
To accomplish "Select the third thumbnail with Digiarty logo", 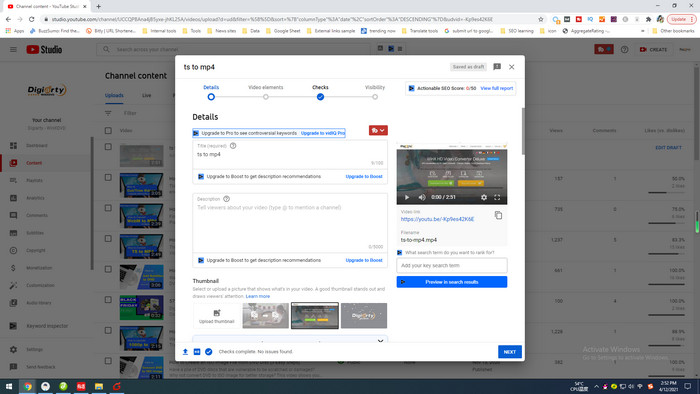I will 364,316.
